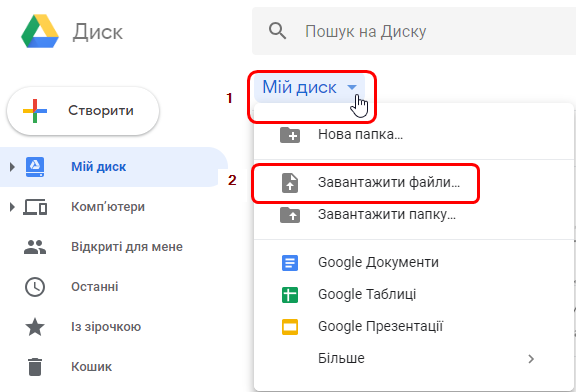576x392 pixels.
Task: Open the Більше submenu chevron
Action: pyautogui.click(x=531, y=359)
